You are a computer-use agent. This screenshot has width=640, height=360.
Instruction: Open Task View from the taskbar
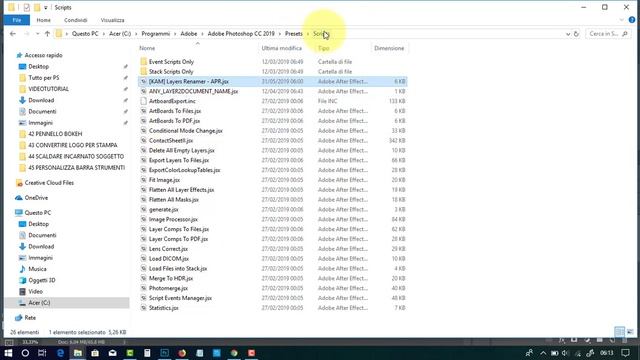42,353
